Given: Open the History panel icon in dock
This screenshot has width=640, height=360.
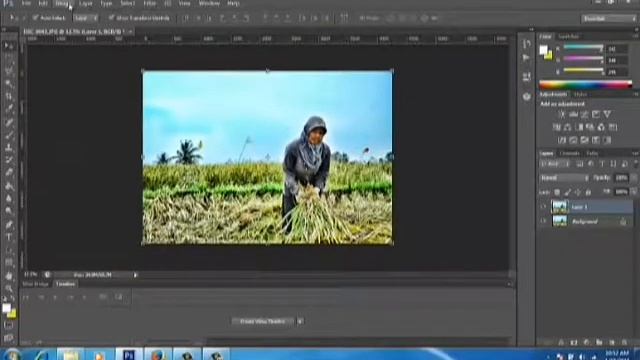Looking at the screenshot, I should (x=527, y=44).
